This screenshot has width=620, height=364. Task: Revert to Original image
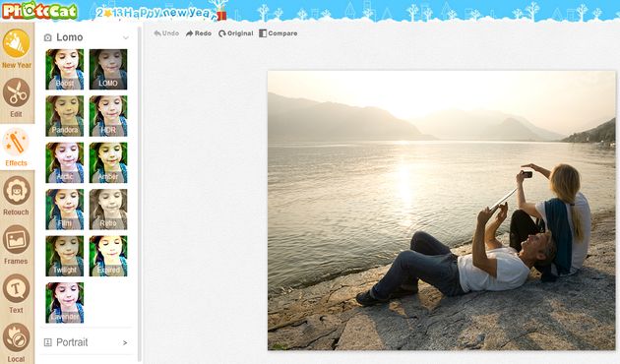(x=235, y=33)
